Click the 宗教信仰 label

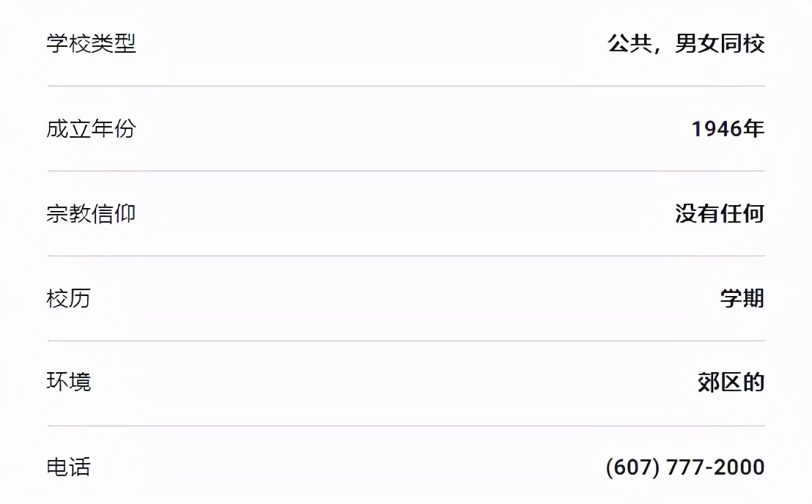pyautogui.click(x=92, y=214)
